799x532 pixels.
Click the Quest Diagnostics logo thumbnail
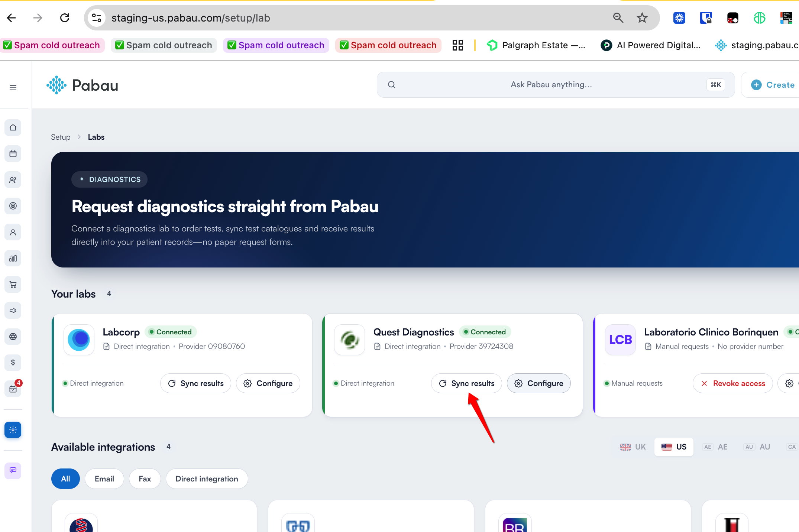(349, 340)
